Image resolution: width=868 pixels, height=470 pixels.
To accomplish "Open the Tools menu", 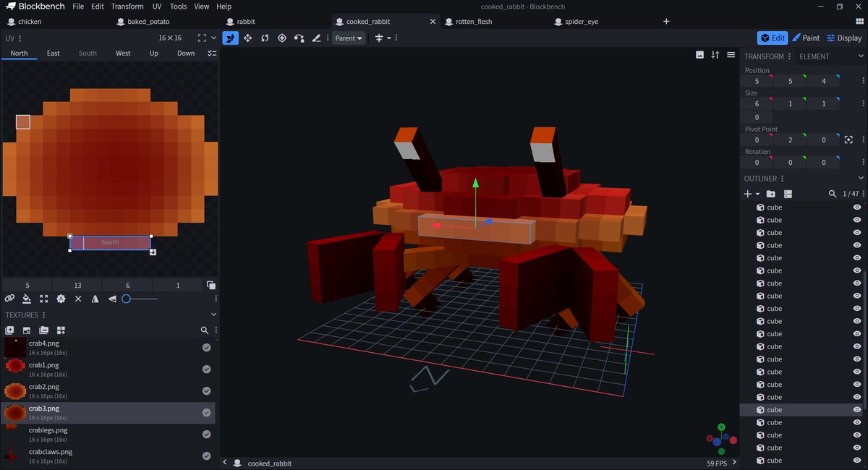I will pos(178,6).
